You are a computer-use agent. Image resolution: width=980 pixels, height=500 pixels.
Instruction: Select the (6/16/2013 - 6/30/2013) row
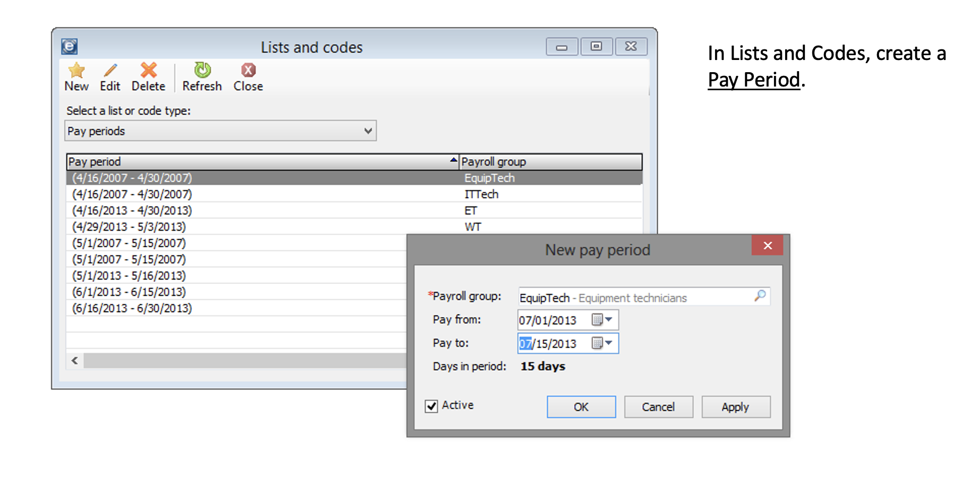(x=237, y=308)
